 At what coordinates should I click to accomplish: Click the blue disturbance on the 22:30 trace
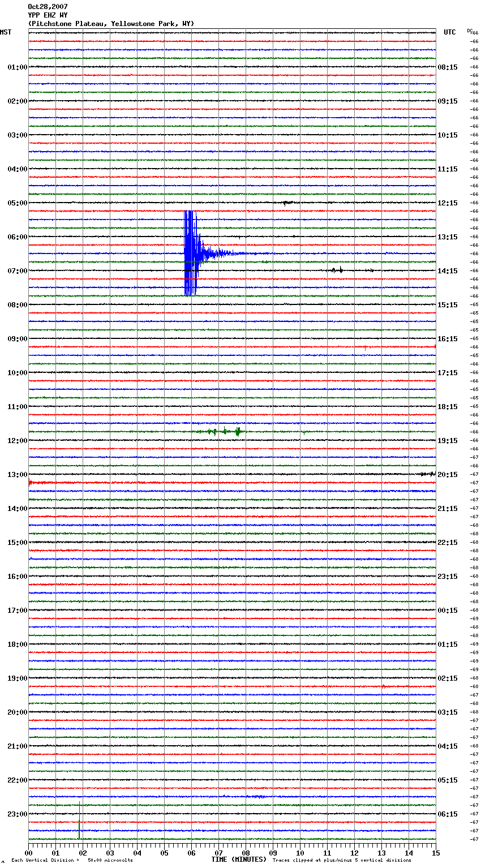click(x=257, y=797)
